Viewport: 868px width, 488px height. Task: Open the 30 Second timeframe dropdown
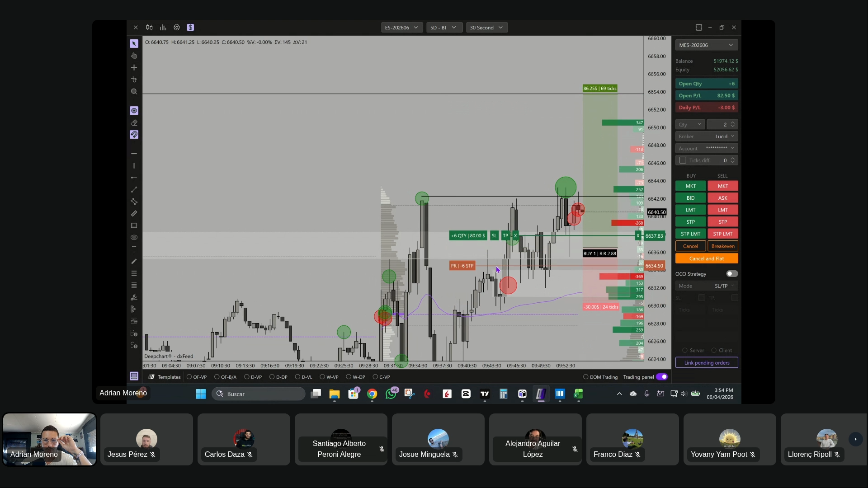(x=486, y=28)
